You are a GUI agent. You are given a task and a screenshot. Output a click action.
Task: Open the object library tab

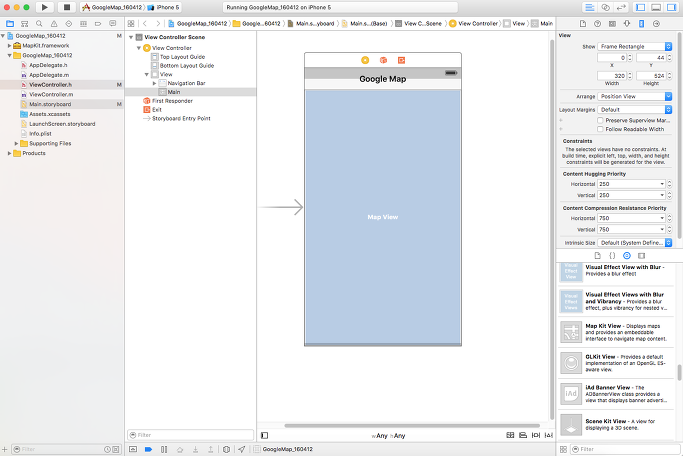click(x=627, y=256)
